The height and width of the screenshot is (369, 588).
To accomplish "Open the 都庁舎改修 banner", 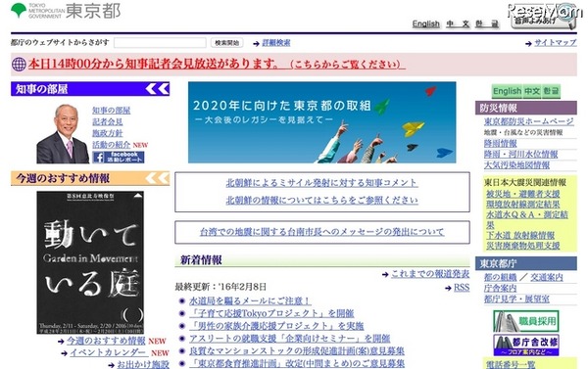I will (526, 345).
